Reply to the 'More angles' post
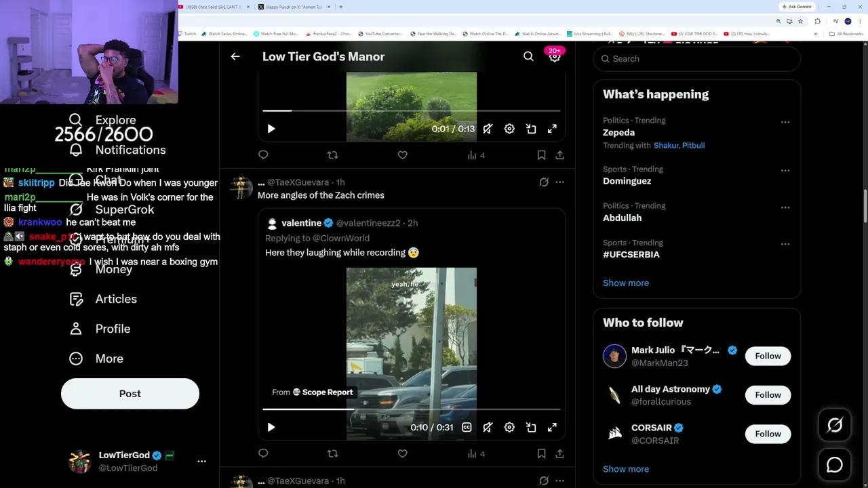The height and width of the screenshot is (488, 868). coord(263,453)
